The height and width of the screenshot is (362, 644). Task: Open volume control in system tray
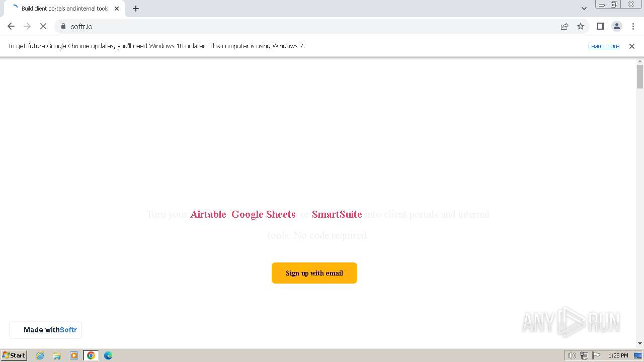tap(572, 355)
